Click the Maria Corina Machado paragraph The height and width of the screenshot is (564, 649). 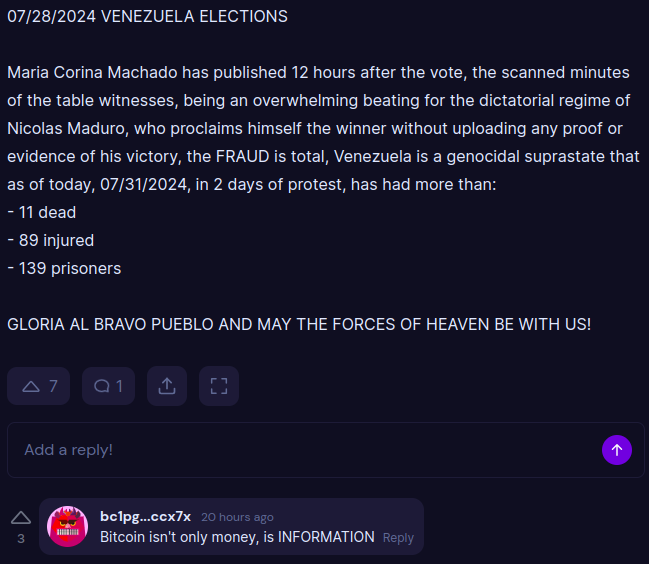tap(324, 128)
